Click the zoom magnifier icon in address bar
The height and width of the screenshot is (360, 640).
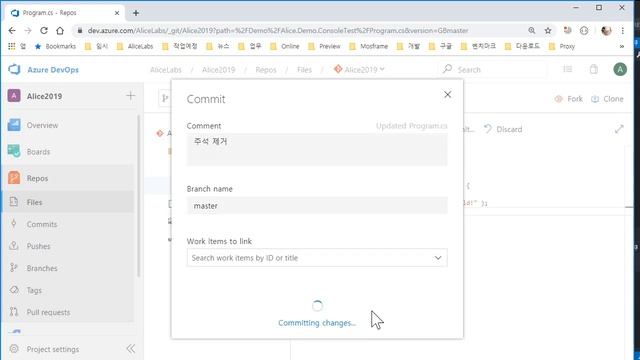click(531, 31)
